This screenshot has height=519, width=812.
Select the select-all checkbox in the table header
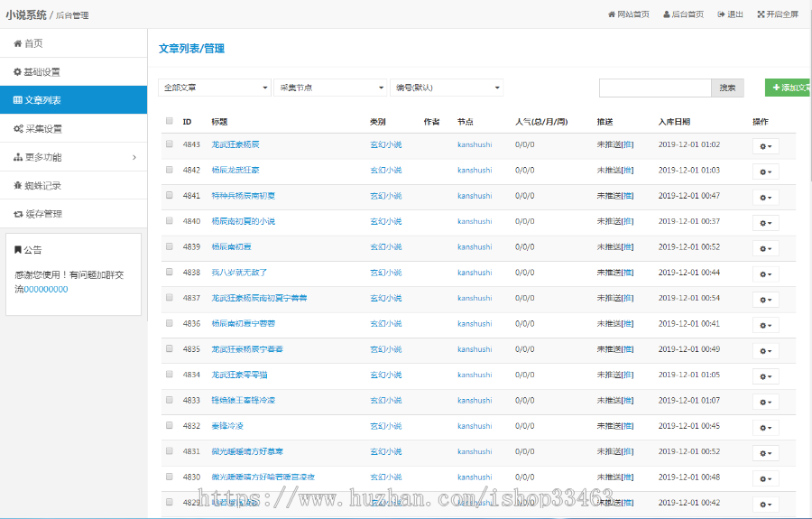point(170,121)
